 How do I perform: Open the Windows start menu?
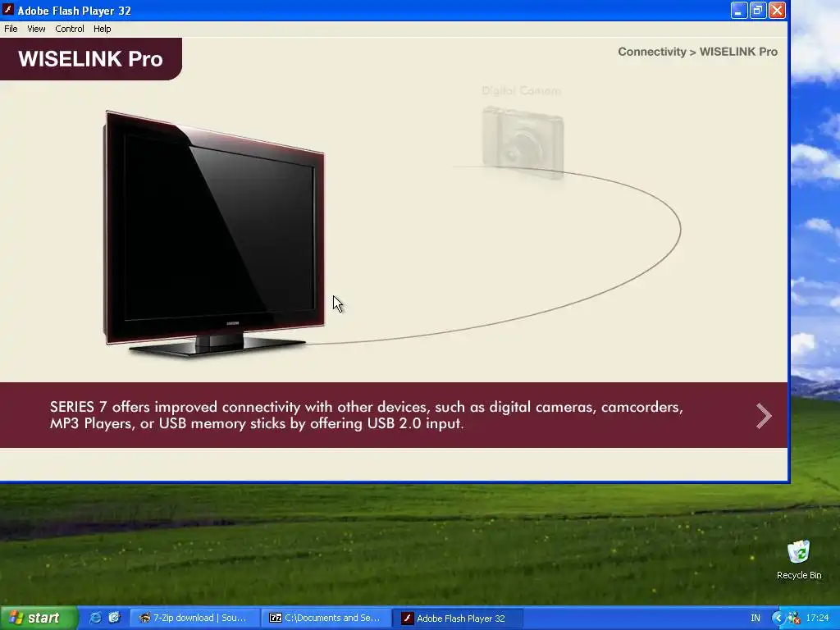point(39,619)
